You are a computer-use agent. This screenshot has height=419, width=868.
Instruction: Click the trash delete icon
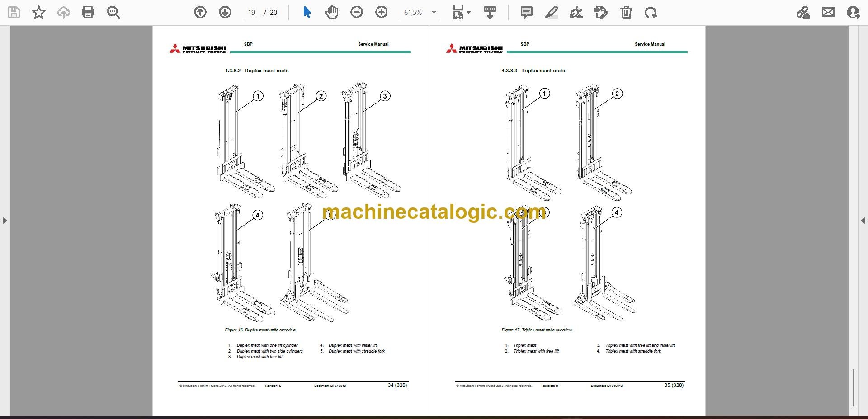(x=626, y=12)
